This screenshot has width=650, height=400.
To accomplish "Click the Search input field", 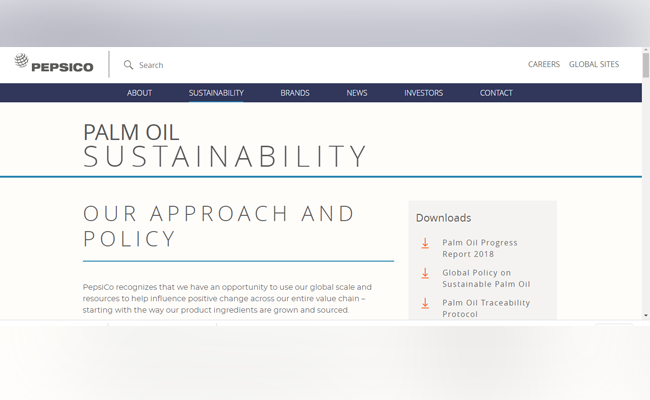I will click(x=151, y=65).
